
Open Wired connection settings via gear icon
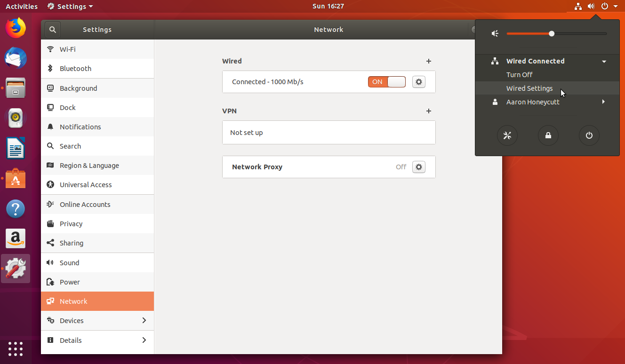[418, 81]
